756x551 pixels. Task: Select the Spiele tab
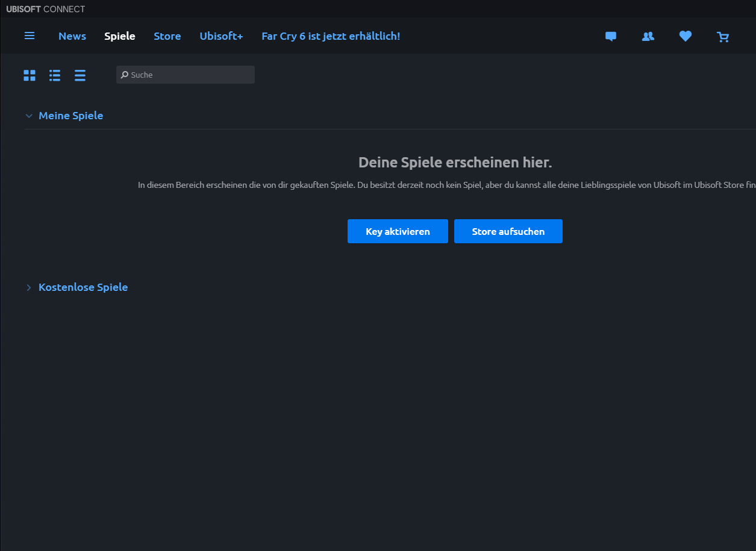point(120,36)
